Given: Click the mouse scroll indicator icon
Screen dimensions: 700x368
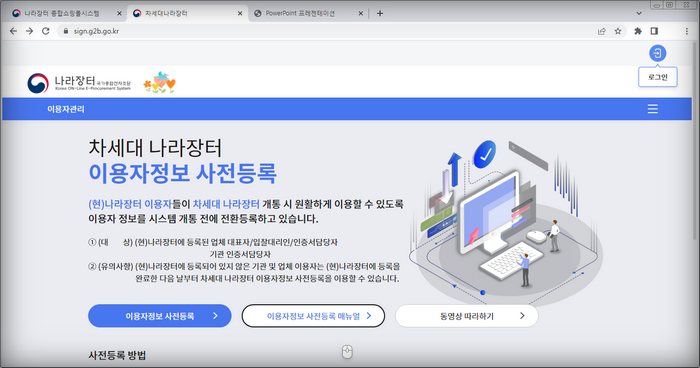Looking at the screenshot, I should pyautogui.click(x=347, y=352).
